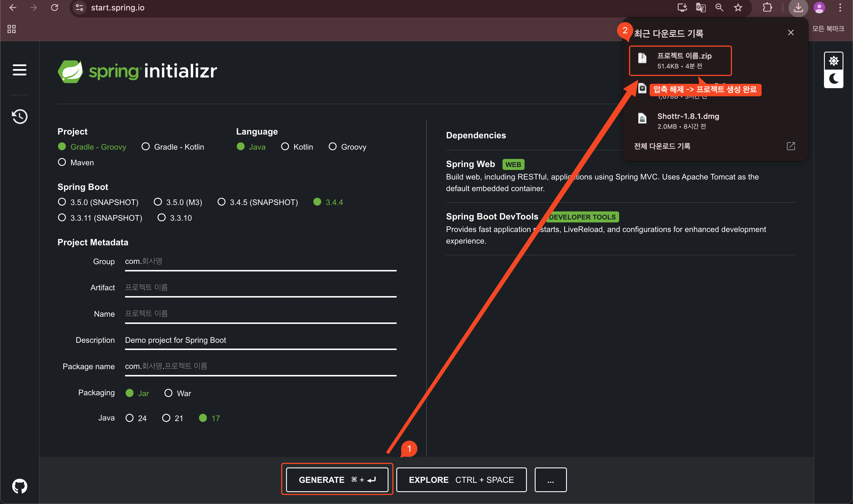The width and height of the screenshot is (853, 504).
Task: Click the Description input field
Action: [261, 340]
